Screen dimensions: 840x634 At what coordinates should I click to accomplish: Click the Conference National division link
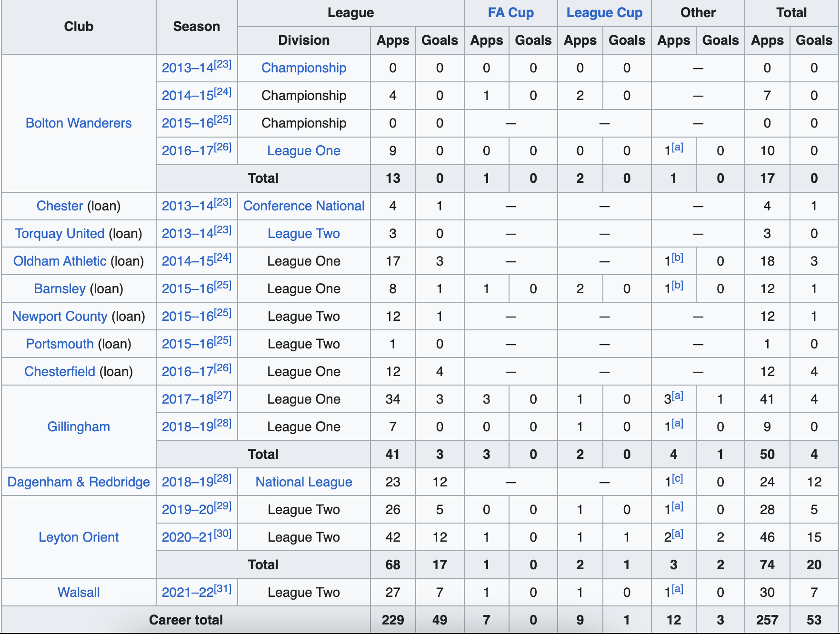click(304, 206)
